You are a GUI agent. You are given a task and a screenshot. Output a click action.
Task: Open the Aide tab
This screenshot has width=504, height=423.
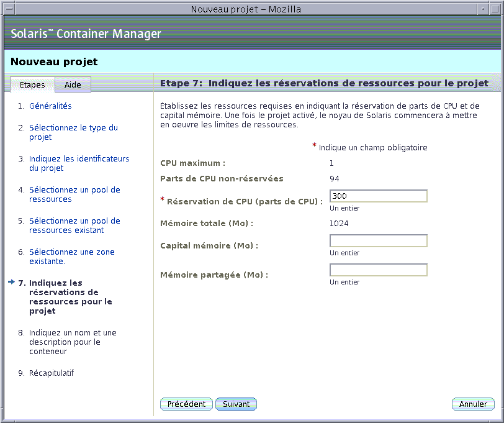[x=73, y=84]
